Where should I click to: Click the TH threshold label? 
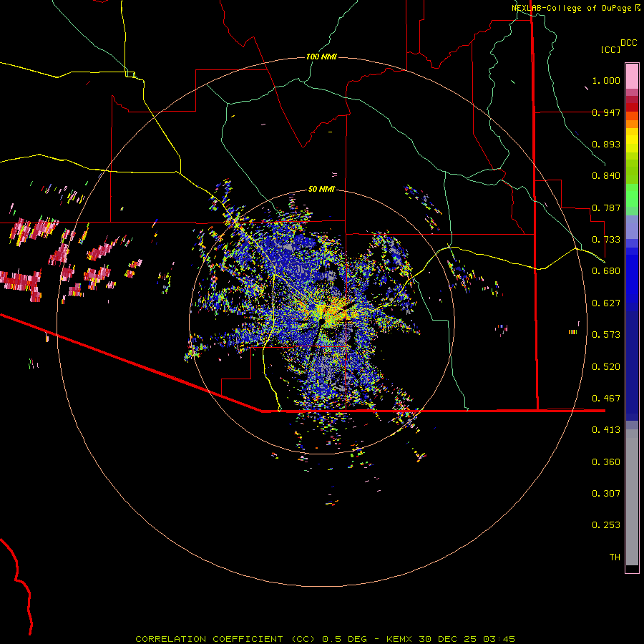coord(615,557)
